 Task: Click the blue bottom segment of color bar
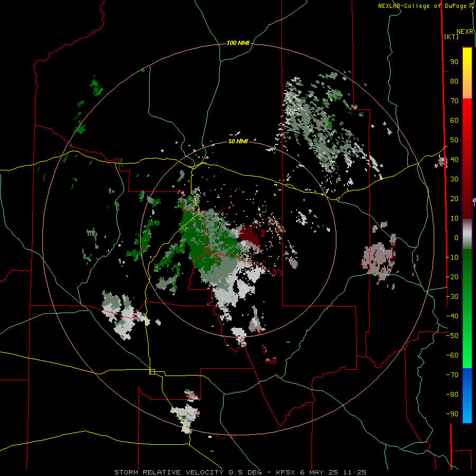tap(467, 396)
